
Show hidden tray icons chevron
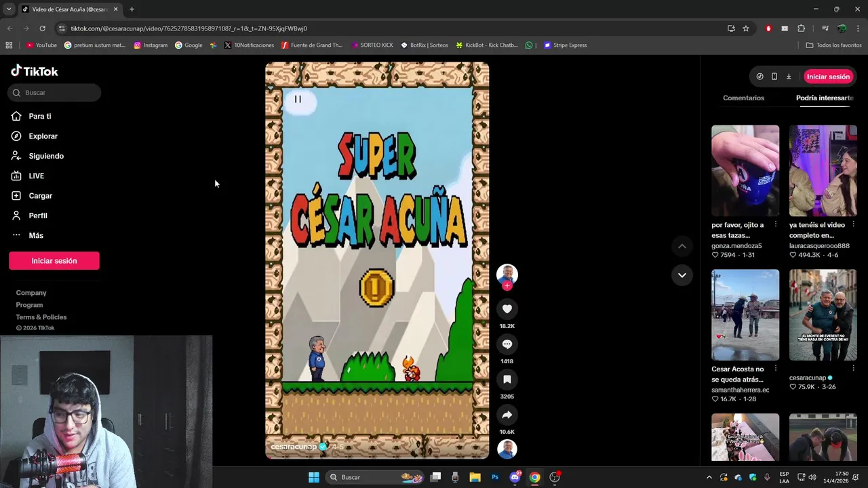(x=709, y=477)
